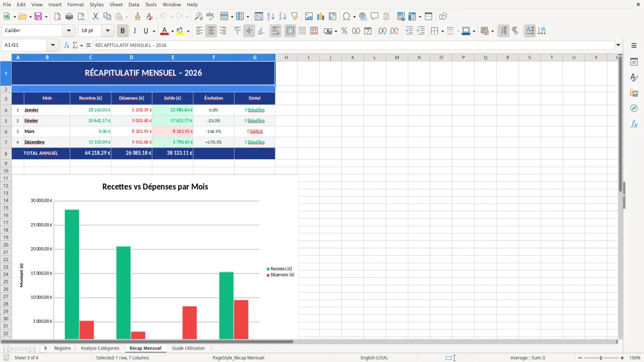
Task: Click PageStyle_Récap Mensuel in status bar
Action: pos(238,358)
